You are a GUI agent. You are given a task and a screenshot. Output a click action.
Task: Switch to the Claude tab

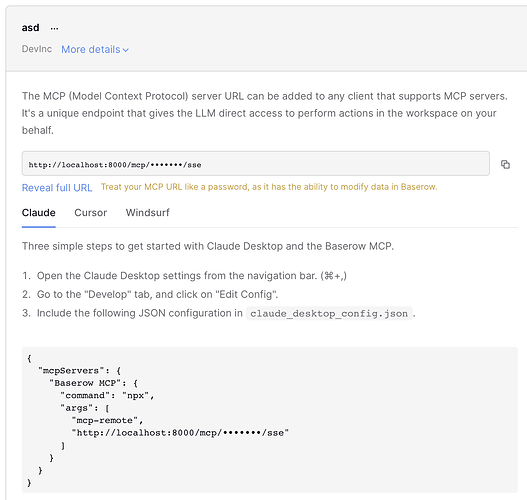click(39, 213)
